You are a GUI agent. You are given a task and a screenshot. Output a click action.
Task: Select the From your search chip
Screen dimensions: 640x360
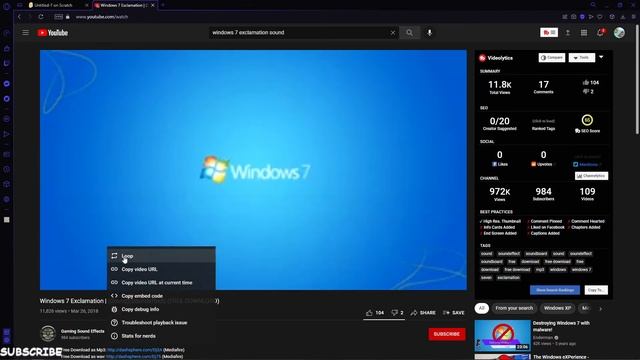pyautogui.click(x=514, y=308)
